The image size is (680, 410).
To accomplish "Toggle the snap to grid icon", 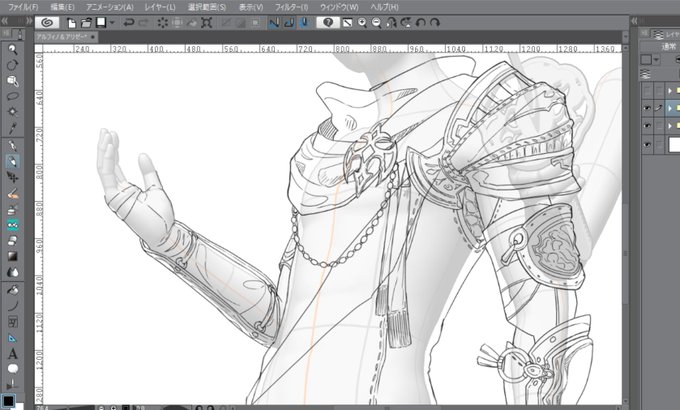I will click(x=304, y=23).
